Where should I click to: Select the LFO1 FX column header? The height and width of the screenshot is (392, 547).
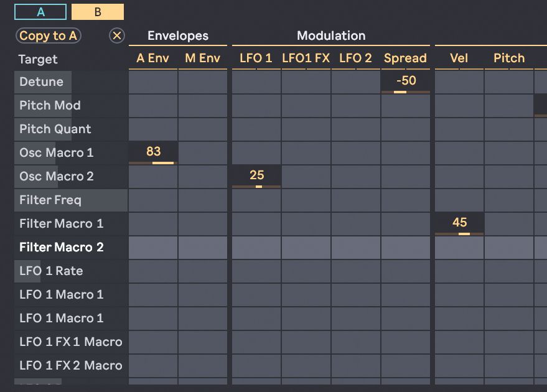[x=306, y=58]
